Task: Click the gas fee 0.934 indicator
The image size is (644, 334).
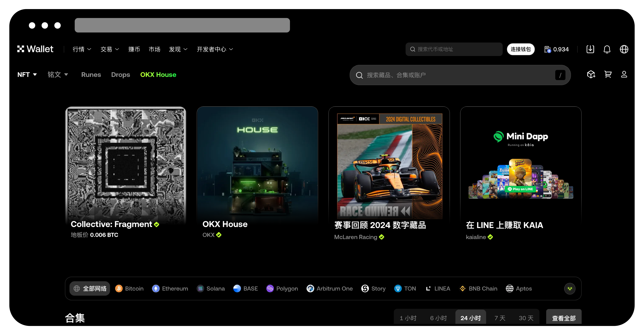Action: tap(556, 49)
